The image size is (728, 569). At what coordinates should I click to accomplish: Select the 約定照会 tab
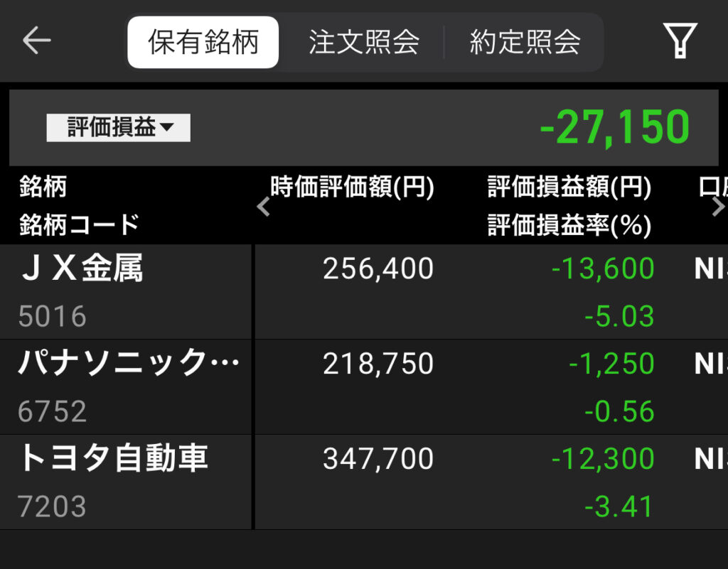pyautogui.click(x=525, y=43)
